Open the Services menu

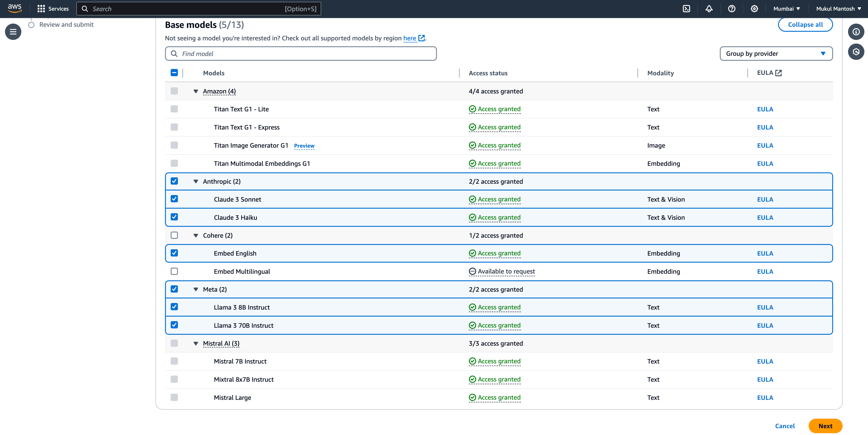click(x=53, y=9)
